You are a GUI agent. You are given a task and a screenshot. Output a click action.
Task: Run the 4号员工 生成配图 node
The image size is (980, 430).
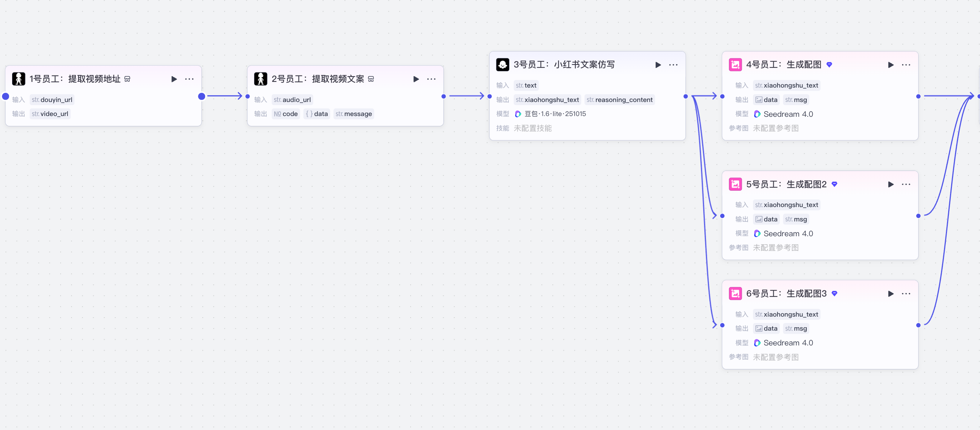pos(890,65)
